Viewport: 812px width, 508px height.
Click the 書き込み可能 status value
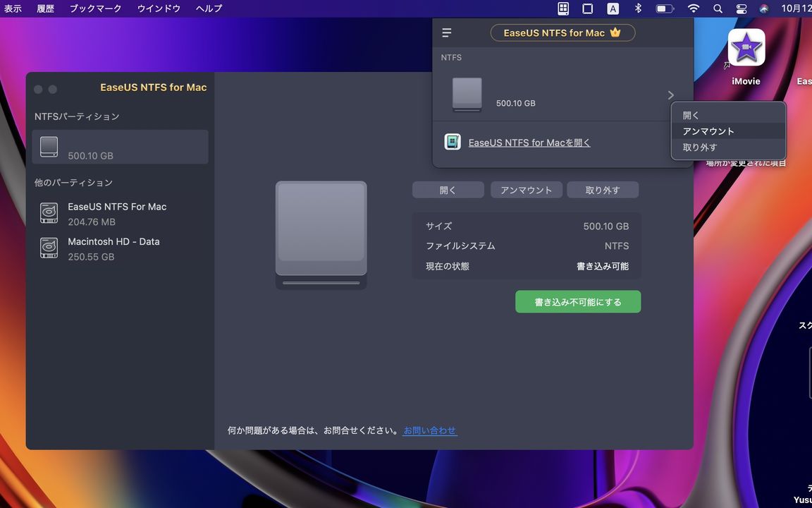[603, 266]
